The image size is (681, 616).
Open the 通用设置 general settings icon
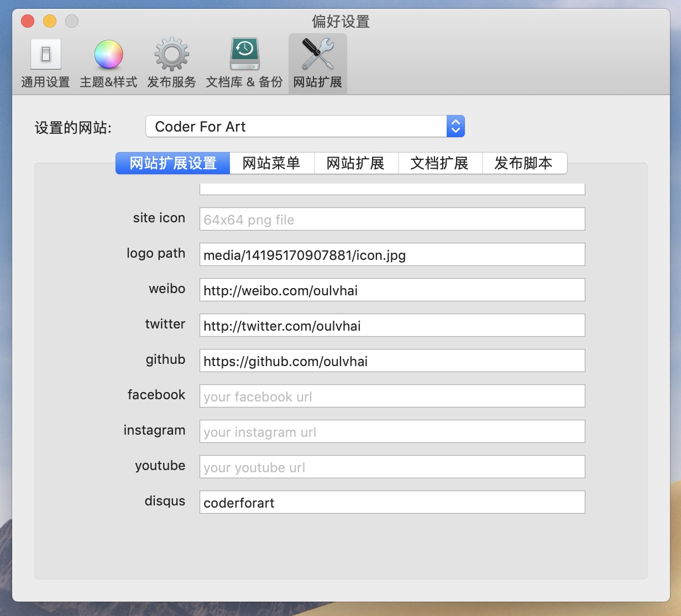pos(45,55)
